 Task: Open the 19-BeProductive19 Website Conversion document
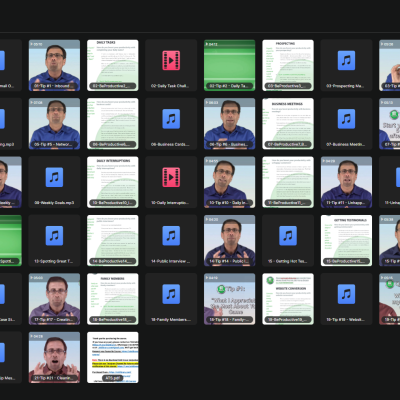(288, 299)
